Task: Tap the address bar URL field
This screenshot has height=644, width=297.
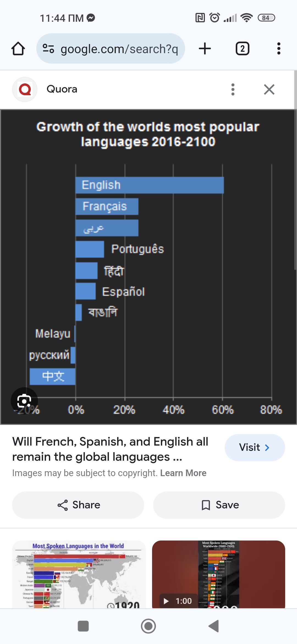Action: (x=119, y=49)
